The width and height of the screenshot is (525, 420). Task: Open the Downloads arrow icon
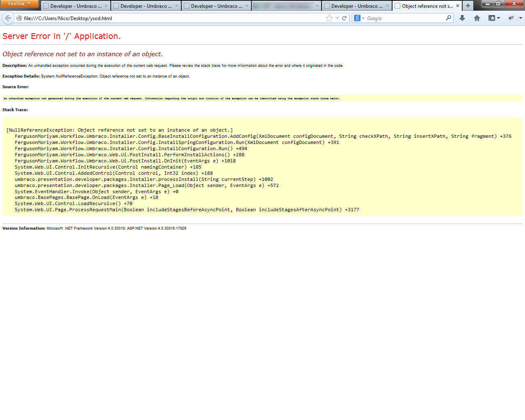click(462, 18)
